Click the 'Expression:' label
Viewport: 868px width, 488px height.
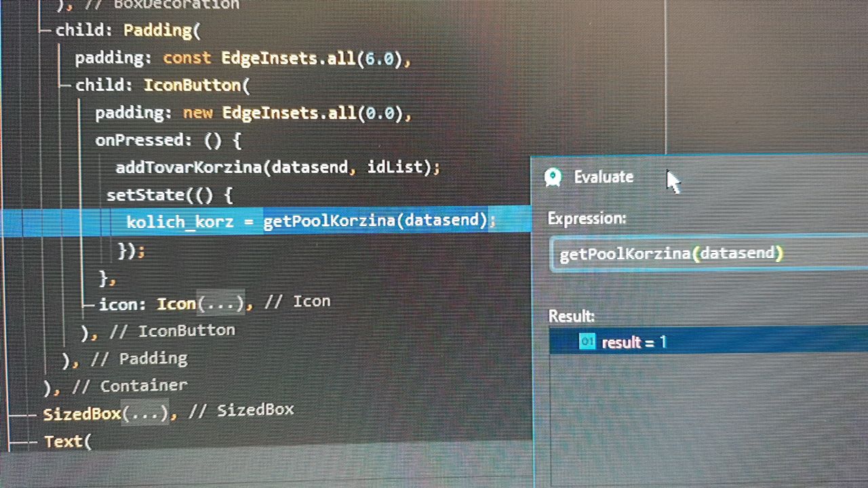pos(587,218)
